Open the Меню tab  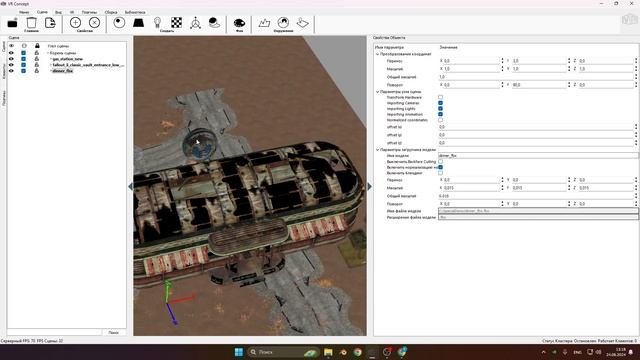24,12
